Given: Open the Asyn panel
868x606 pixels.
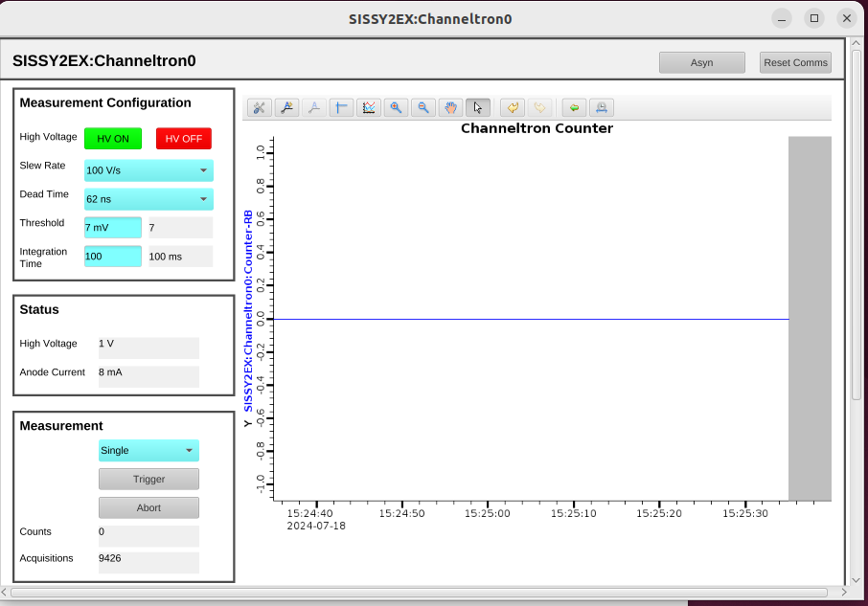Looking at the screenshot, I should point(702,62).
